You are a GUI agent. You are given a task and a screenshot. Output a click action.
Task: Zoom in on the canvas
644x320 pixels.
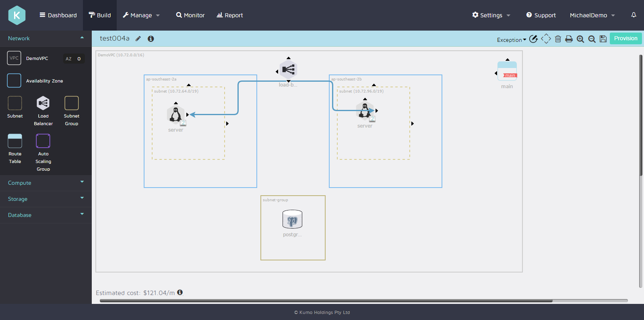(580, 39)
